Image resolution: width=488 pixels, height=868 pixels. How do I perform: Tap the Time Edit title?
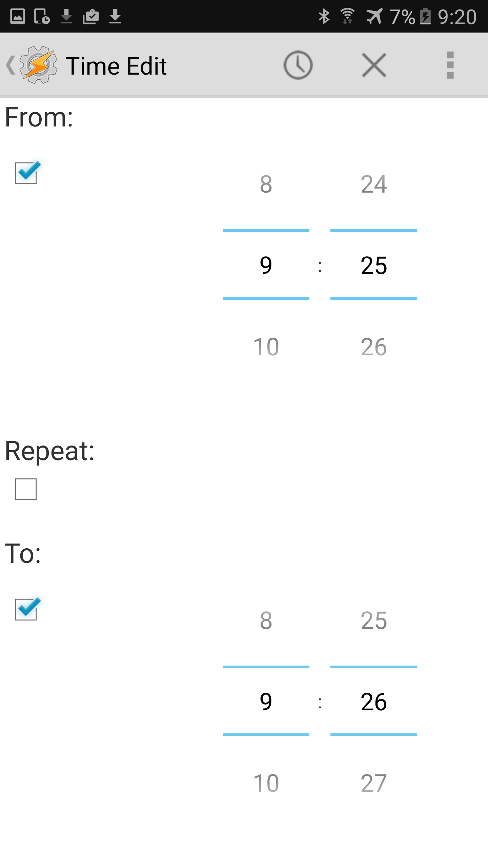[116, 66]
